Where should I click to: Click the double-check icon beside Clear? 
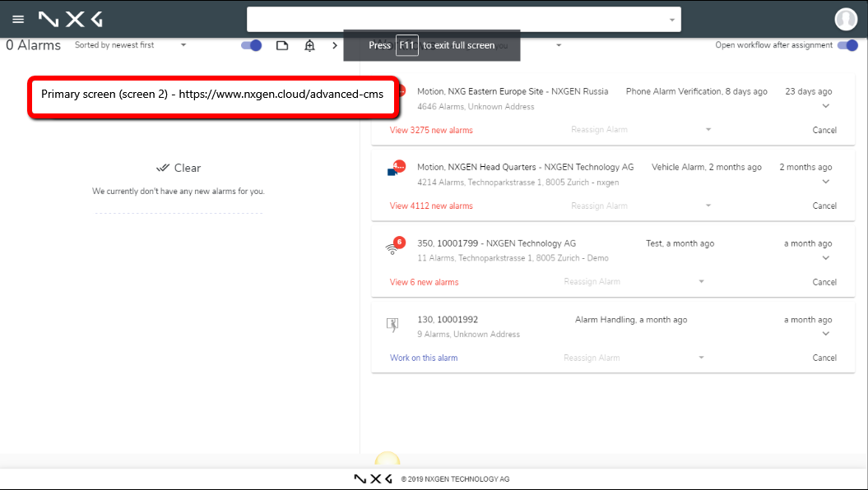click(x=162, y=168)
